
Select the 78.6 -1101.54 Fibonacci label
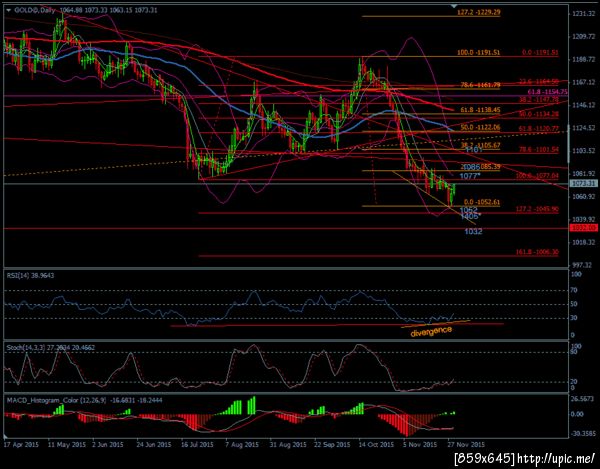click(538, 150)
